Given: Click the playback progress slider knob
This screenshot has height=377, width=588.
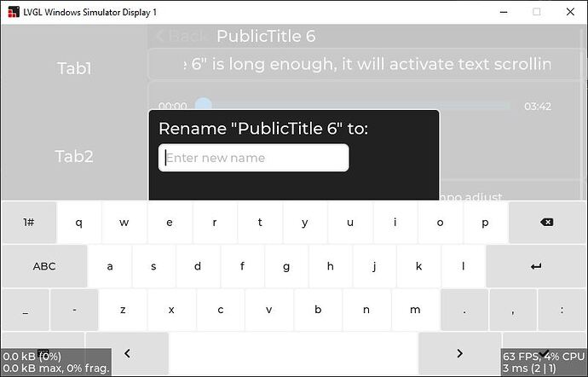Looking at the screenshot, I should coord(204,106).
